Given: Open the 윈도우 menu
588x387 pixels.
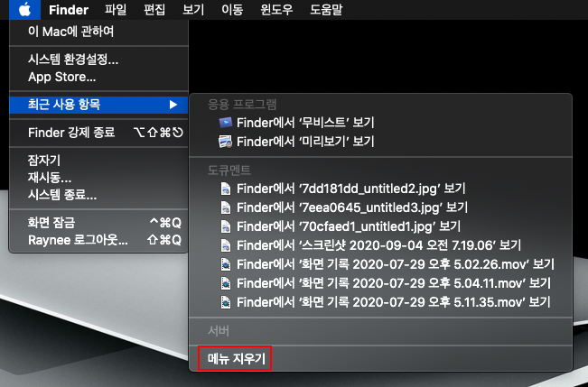Looking at the screenshot, I should point(276,9).
